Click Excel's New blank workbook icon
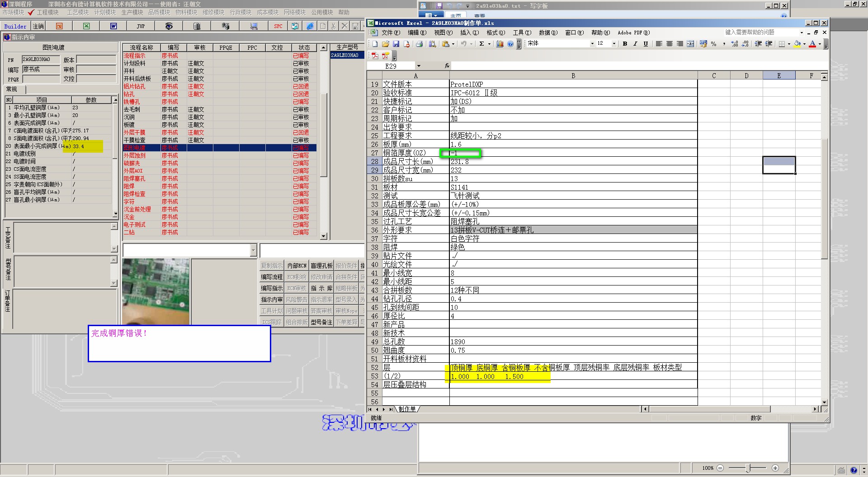This screenshot has width=868, height=477. click(x=375, y=44)
